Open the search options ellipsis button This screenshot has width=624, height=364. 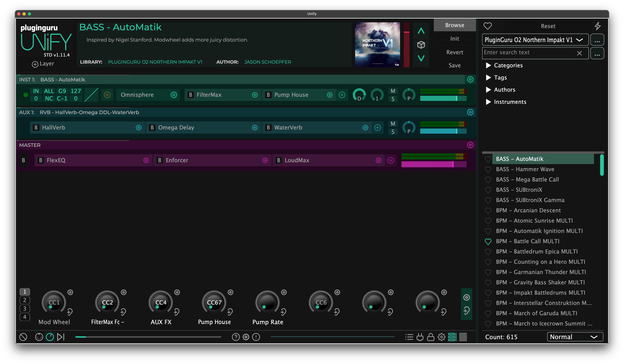pos(597,53)
